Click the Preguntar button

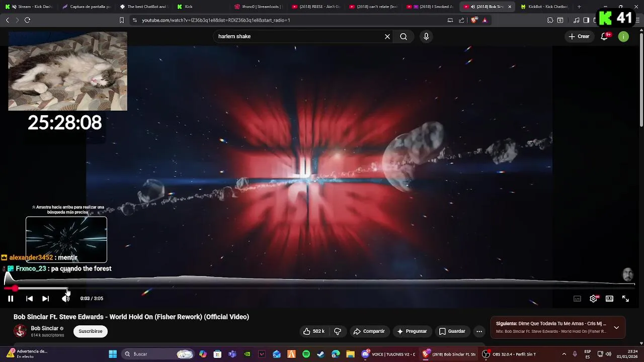coord(412,331)
